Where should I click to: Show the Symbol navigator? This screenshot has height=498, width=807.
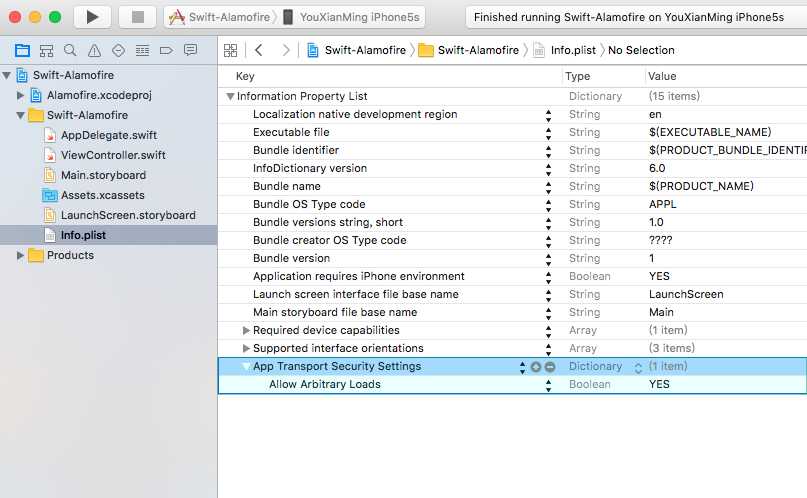46,50
